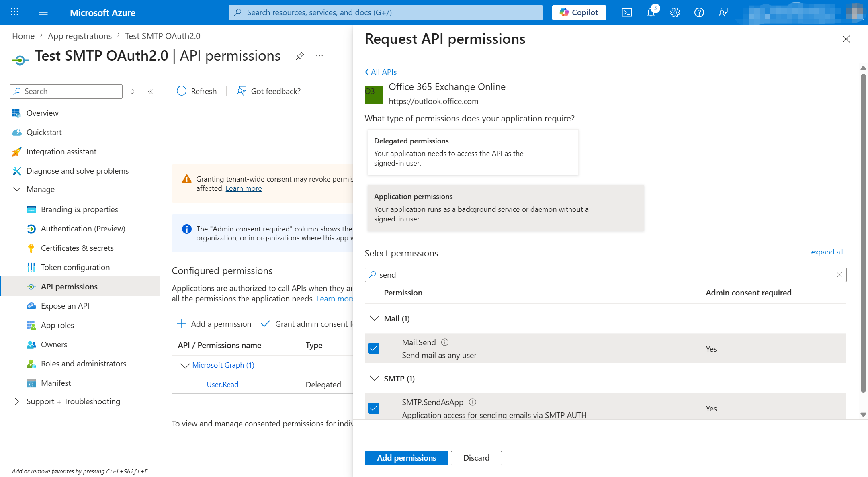Close the Request API permissions panel
The height and width of the screenshot is (477, 868).
click(x=846, y=39)
